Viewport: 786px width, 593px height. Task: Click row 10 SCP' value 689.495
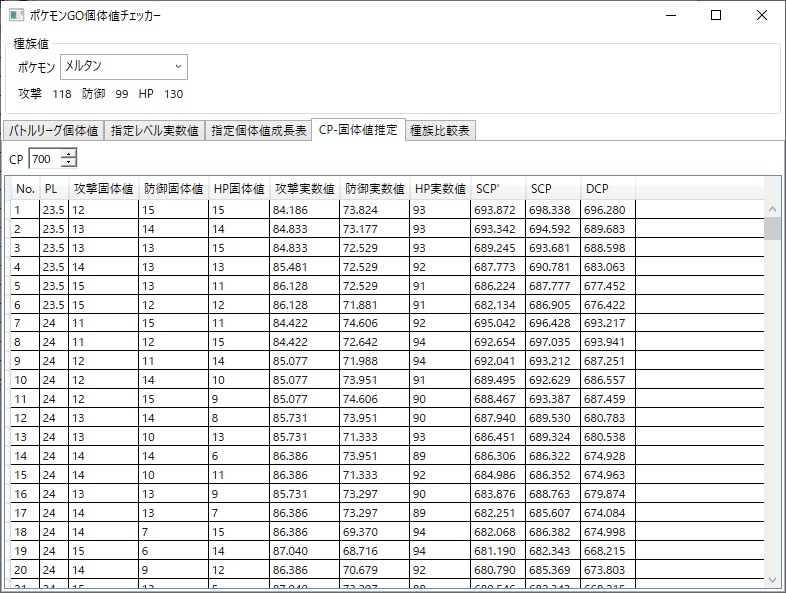[x=498, y=380]
